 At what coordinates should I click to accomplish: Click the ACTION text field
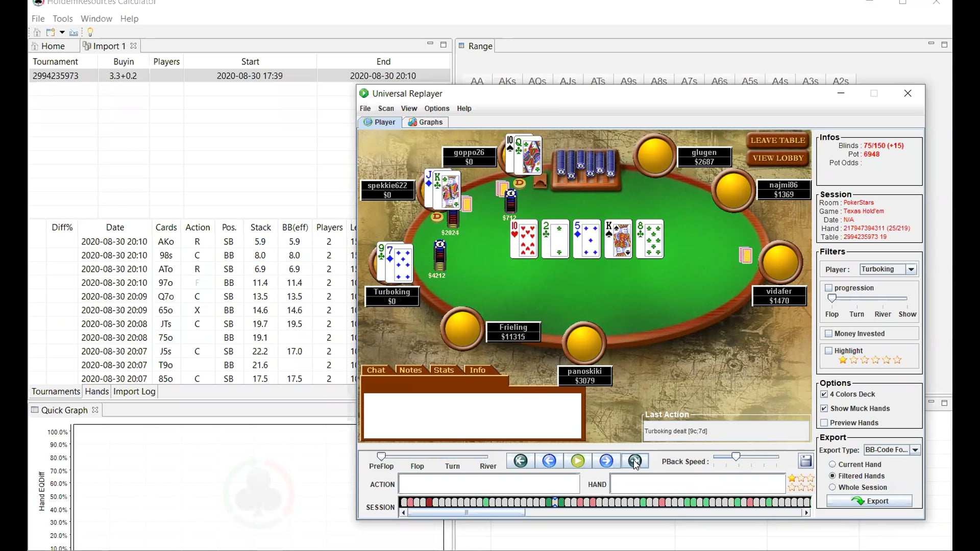(489, 484)
